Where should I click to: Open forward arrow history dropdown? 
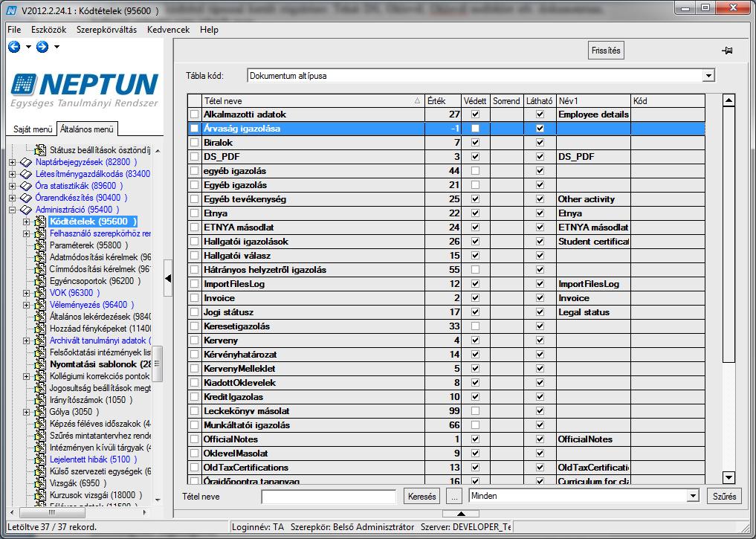pos(57,47)
